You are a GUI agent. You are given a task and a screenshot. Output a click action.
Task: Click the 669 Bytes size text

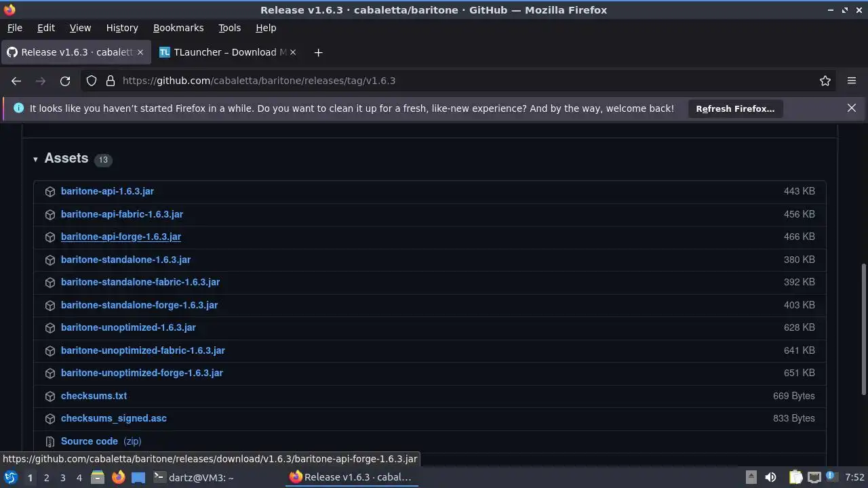click(x=793, y=396)
